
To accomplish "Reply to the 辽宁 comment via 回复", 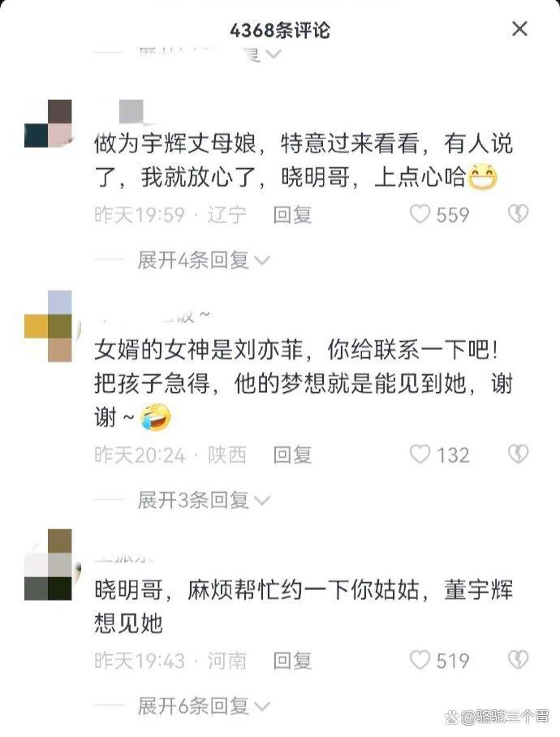I will [293, 215].
